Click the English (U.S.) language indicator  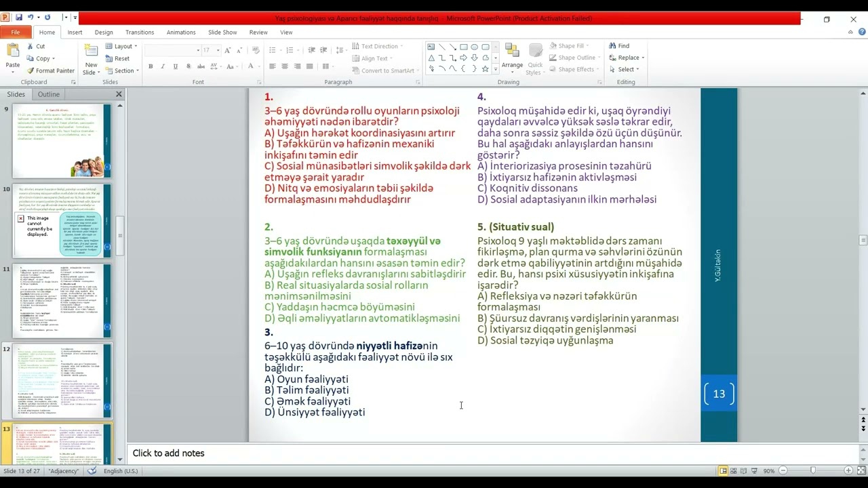(121, 470)
